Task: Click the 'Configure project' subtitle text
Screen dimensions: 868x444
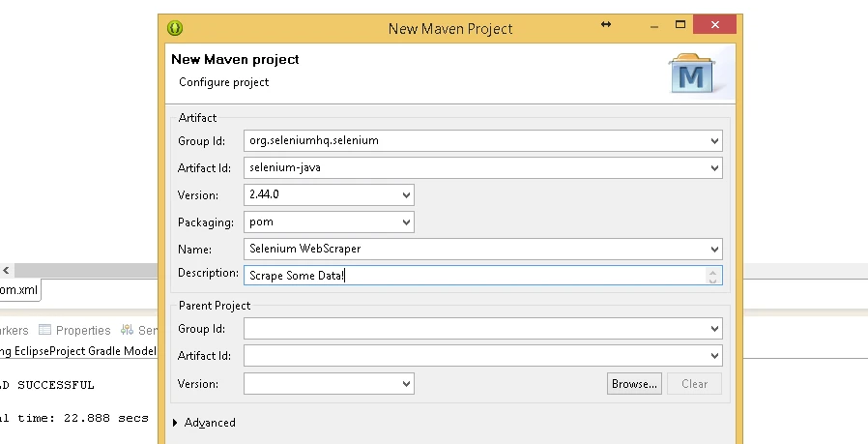Action: pyautogui.click(x=223, y=82)
